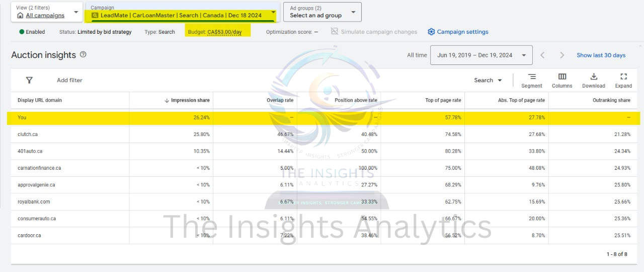Open the All campaigns view dropdown
The image size is (644, 272).
(47, 12)
